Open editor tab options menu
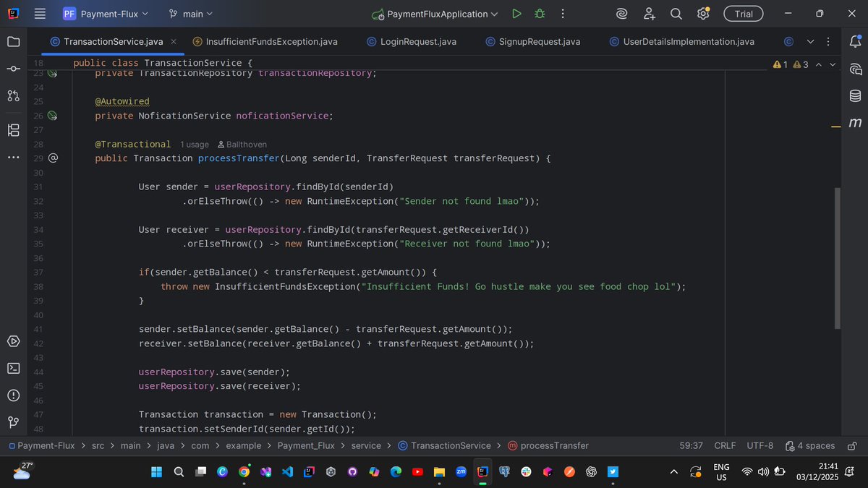 (829, 42)
